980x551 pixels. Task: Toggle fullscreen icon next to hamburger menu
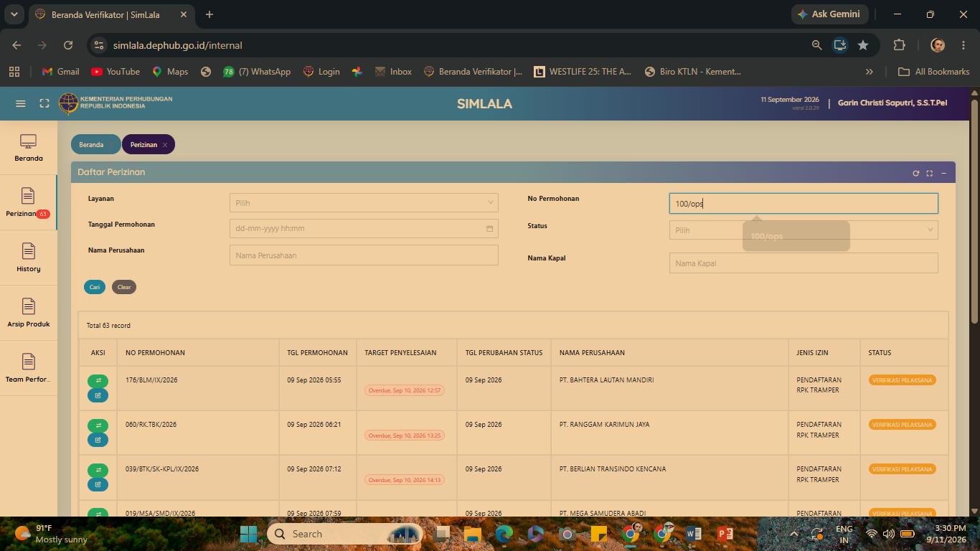pos(44,103)
